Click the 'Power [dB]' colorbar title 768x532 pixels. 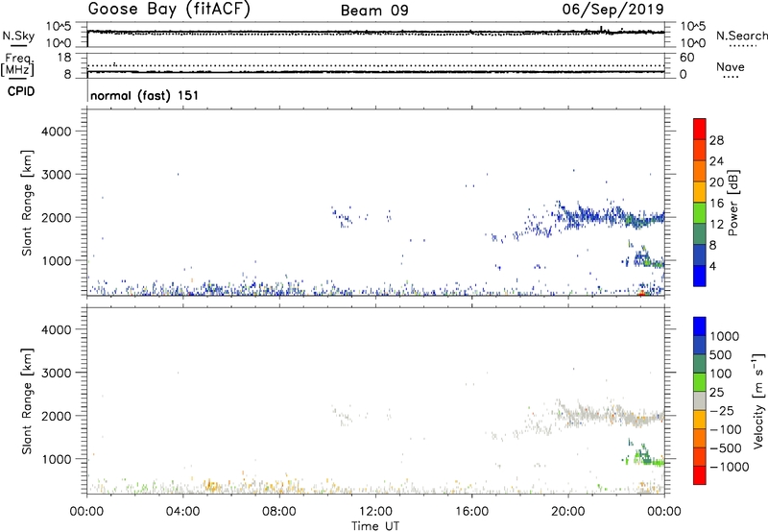[x=732, y=203]
